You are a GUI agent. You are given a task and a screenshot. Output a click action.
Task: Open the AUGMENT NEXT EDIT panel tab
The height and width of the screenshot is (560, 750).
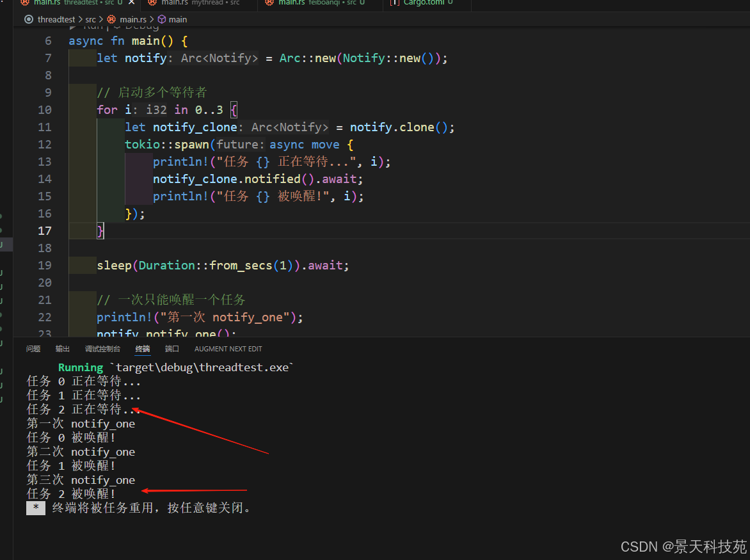pyautogui.click(x=228, y=349)
